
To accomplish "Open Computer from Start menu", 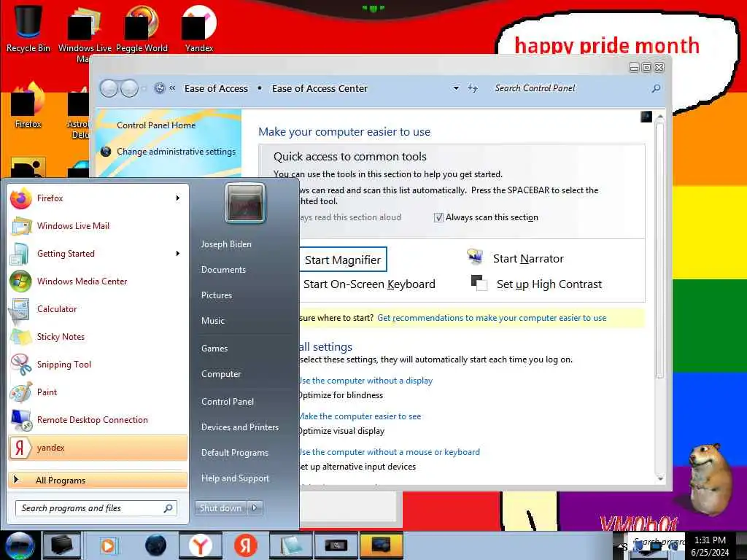I will pyautogui.click(x=221, y=374).
